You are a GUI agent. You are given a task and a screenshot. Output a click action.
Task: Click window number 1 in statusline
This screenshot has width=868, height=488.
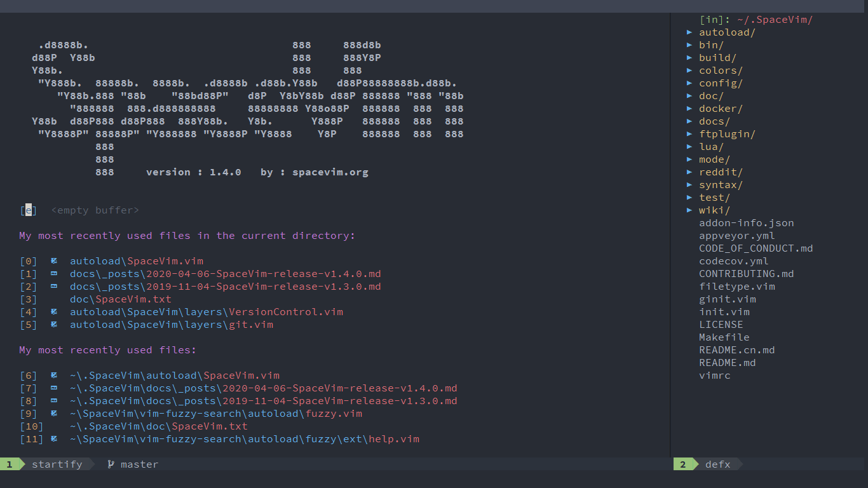(x=10, y=464)
